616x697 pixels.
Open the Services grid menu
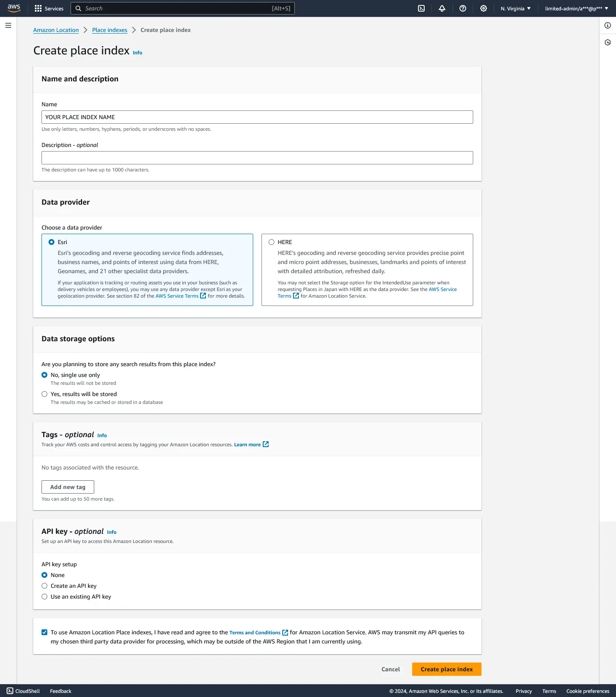coord(38,8)
